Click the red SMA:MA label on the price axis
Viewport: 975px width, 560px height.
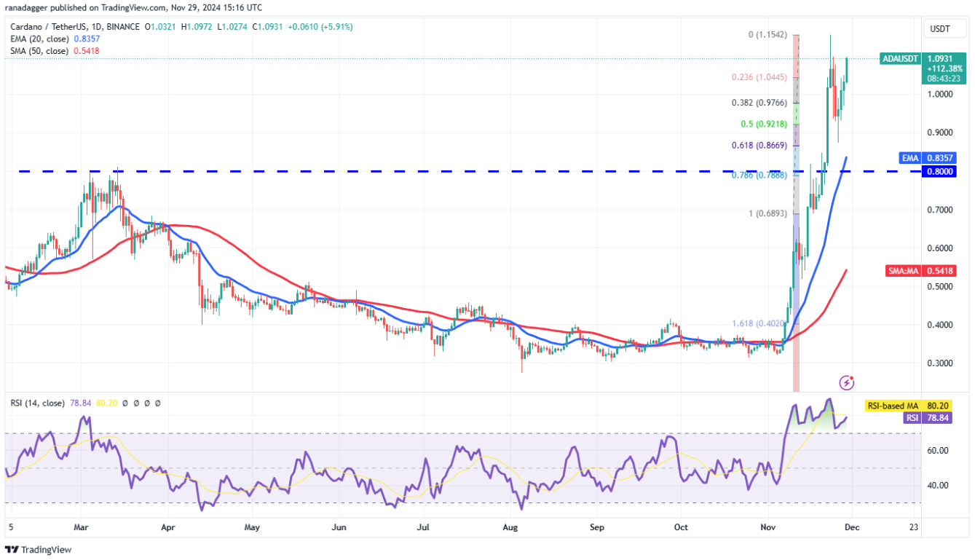(905, 271)
